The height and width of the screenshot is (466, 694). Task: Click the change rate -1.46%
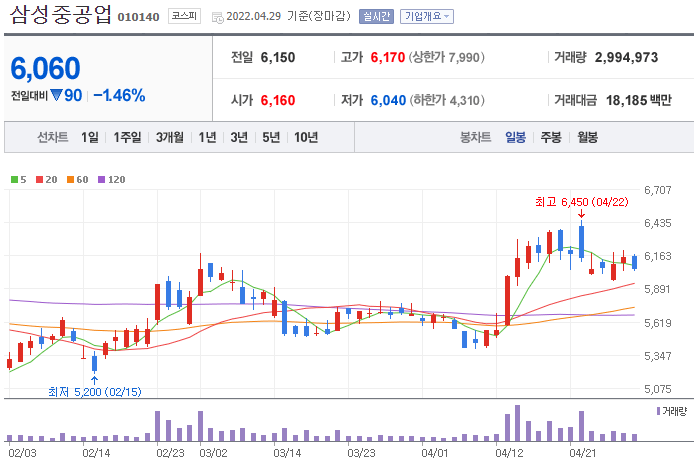pyautogui.click(x=120, y=95)
